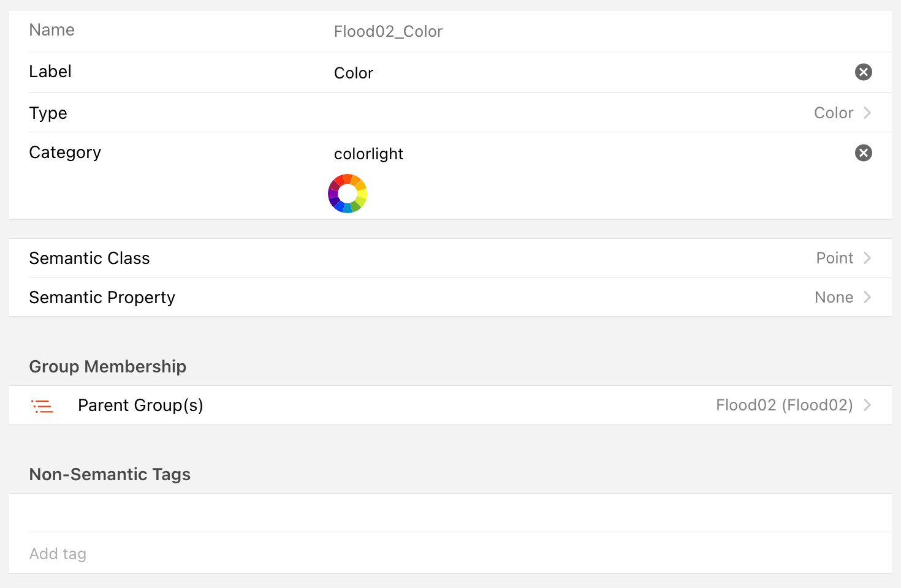Click the Flood02_Color name value
The width and height of the screenshot is (901, 588).
388,31
